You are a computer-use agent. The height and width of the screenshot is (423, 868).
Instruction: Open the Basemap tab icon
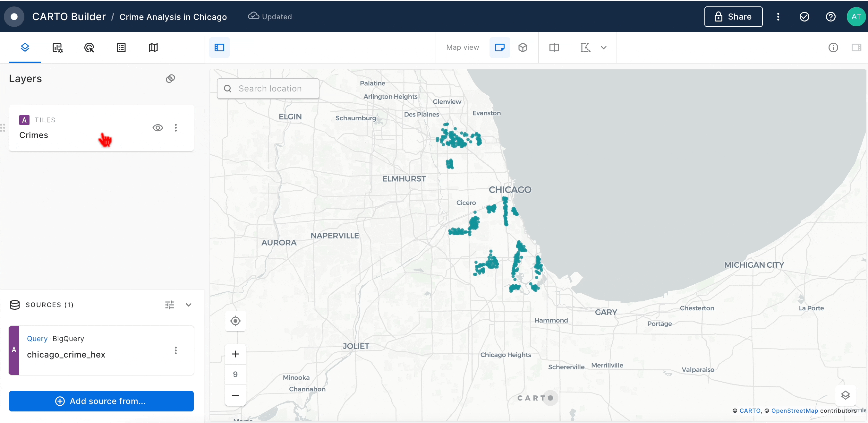click(153, 47)
